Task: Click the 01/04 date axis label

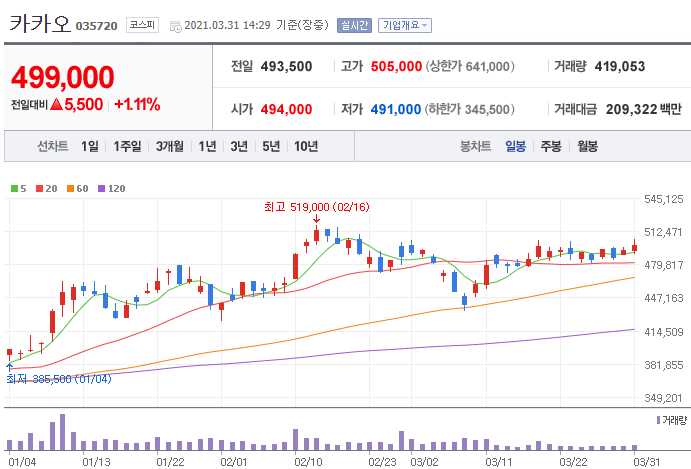Action: tap(22, 462)
